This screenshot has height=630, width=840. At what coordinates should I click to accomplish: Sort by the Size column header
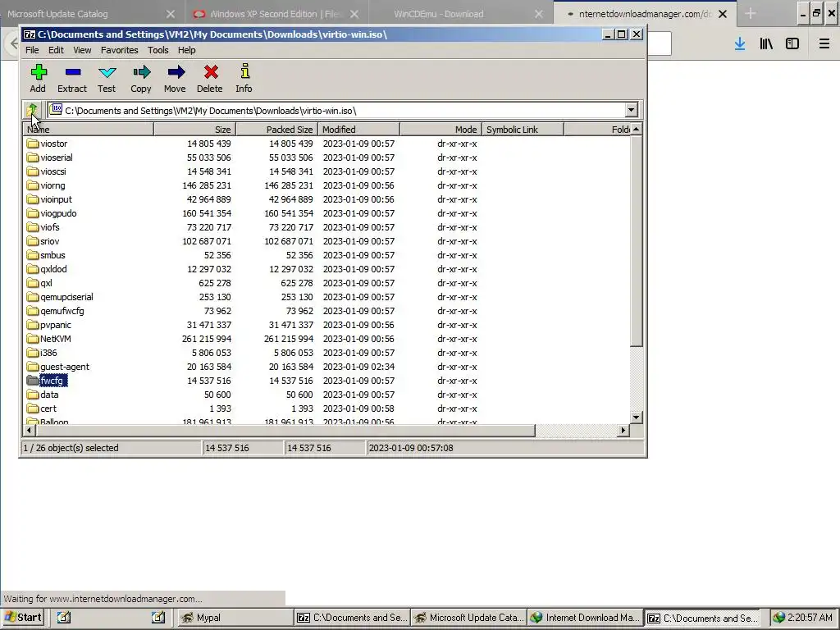(195, 129)
